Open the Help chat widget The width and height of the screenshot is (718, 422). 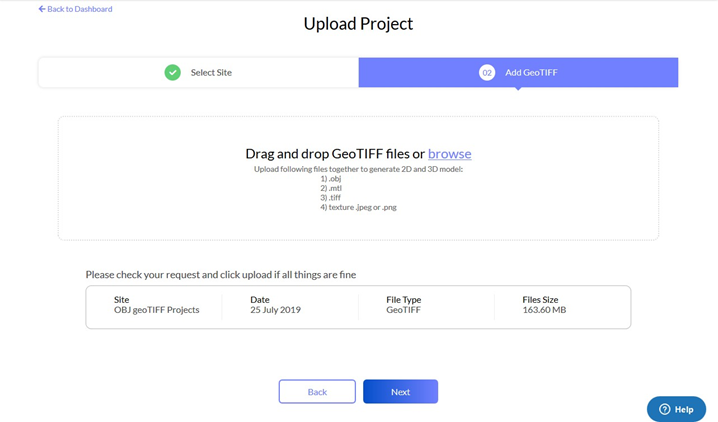coord(676,409)
